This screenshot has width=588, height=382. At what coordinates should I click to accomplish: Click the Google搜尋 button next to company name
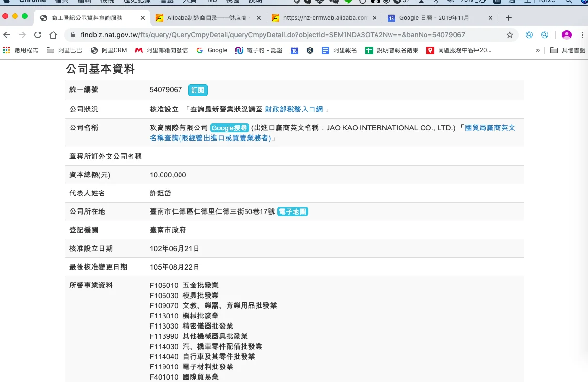(229, 128)
